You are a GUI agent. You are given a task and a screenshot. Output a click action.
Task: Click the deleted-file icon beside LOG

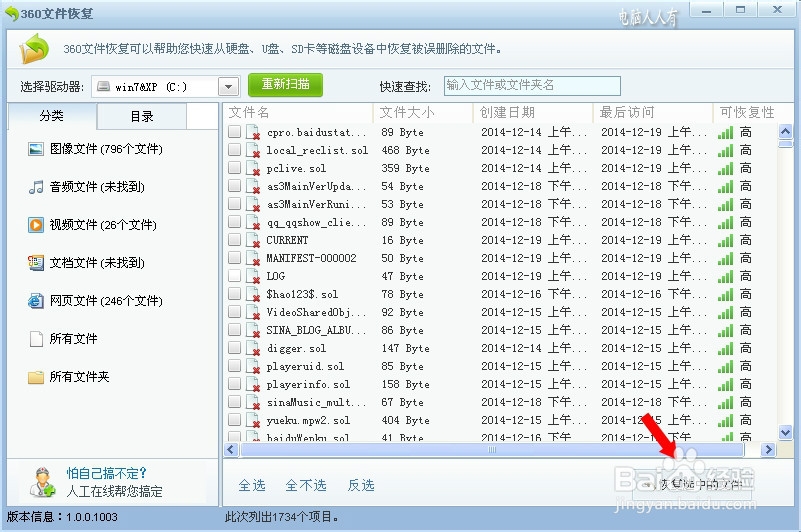pos(253,276)
